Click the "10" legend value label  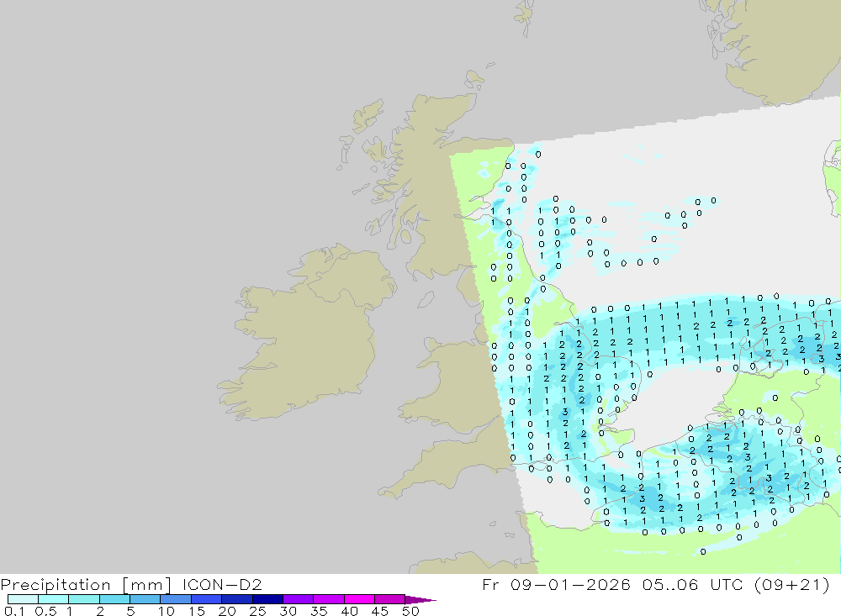tap(167, 611)
